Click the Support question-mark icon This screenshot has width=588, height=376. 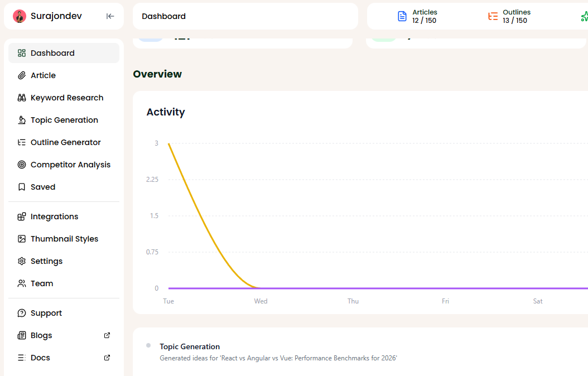point(21,312)
